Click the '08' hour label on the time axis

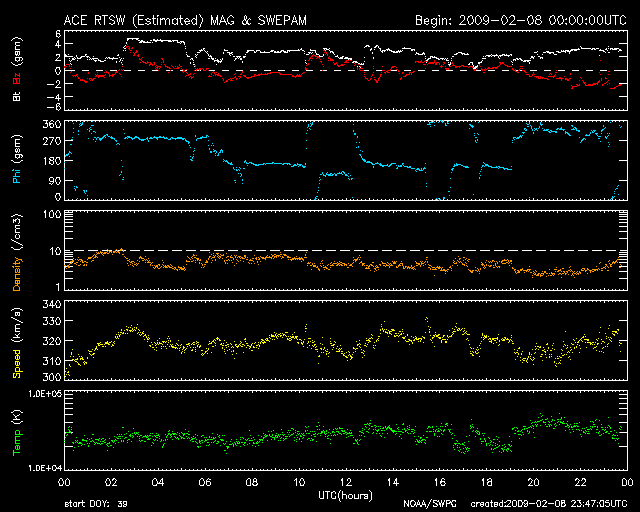pos(252,483)
